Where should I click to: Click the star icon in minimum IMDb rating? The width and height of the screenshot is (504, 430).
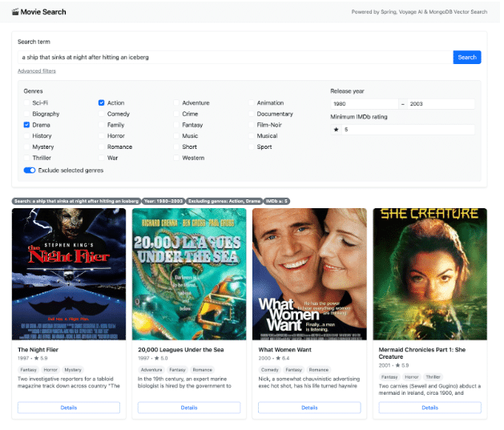coord(337,129)
